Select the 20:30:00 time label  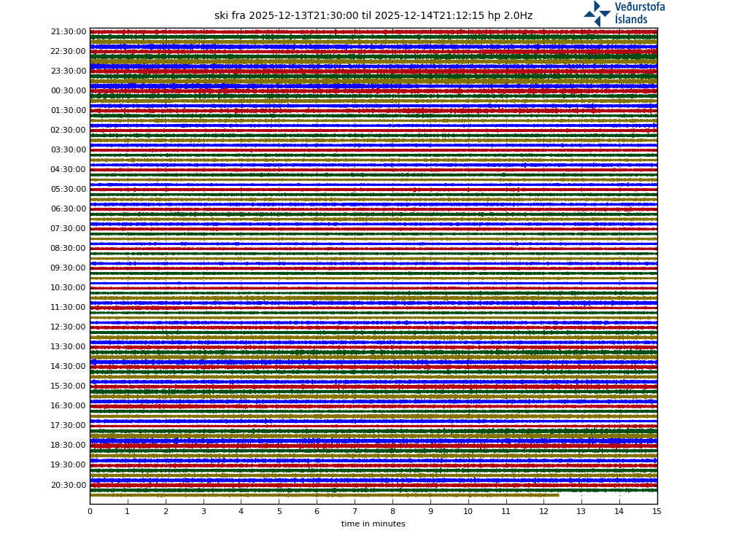pos(68,486)
